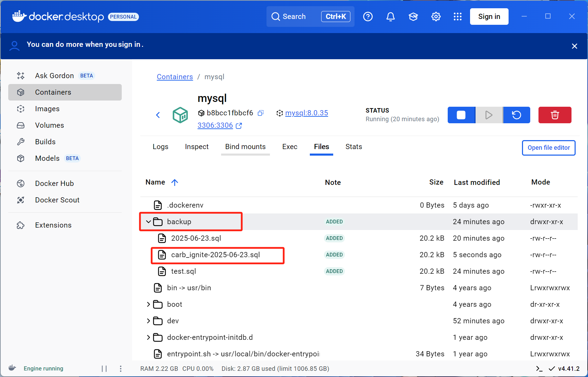Collapse the backup folder
This screenshot has height=377, width=588.
point(149,222)
